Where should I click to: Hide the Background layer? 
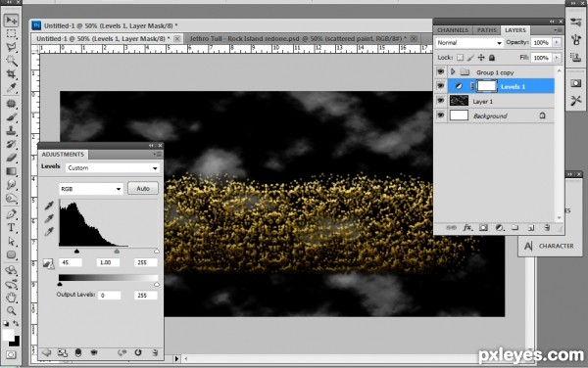(440, 115)
